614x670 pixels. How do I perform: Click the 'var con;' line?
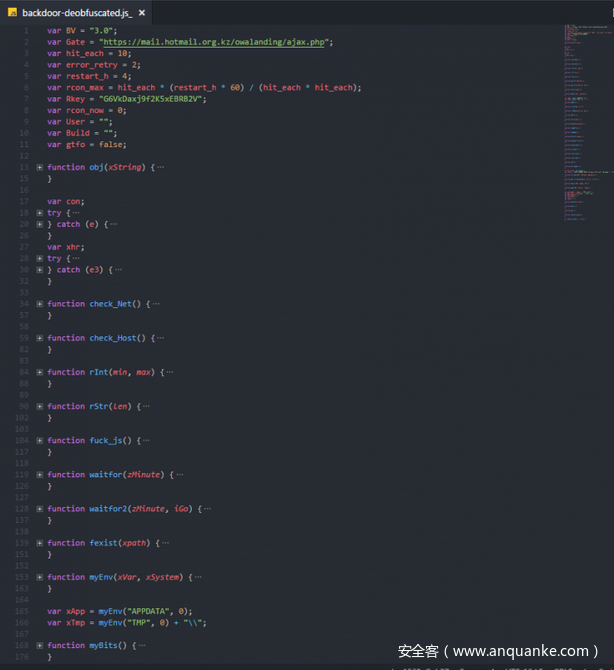(65, 201)
